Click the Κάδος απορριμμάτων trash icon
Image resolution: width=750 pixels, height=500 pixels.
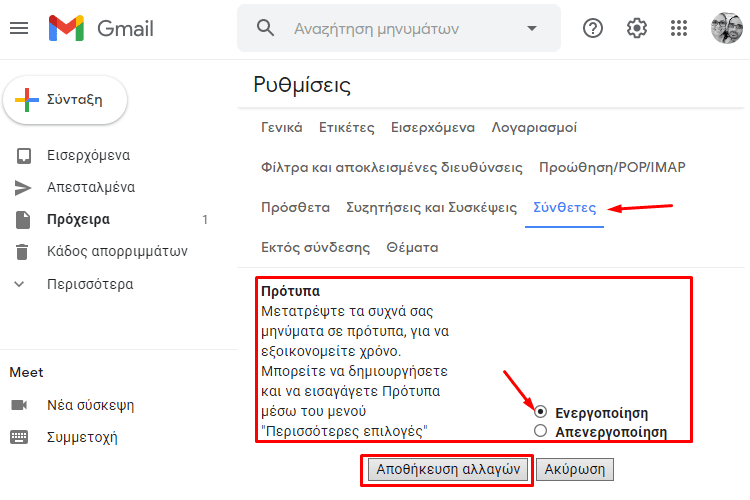(22, 252)
